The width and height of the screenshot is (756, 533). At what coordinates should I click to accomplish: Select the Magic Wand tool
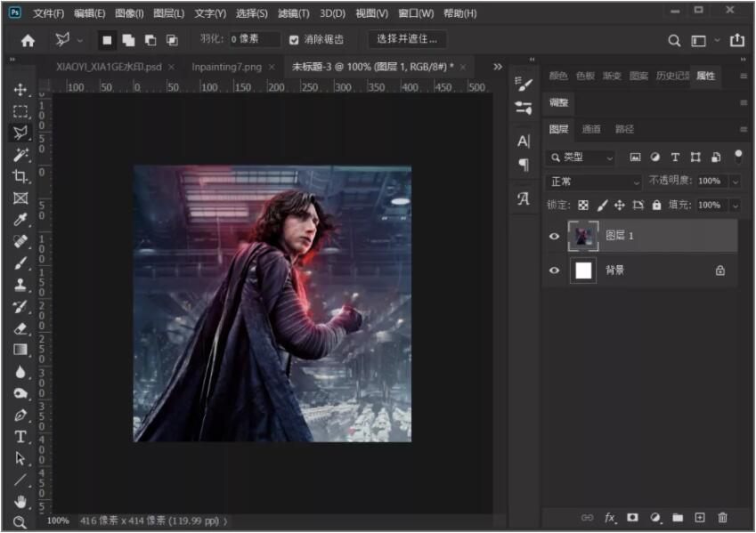coord(20,155)
